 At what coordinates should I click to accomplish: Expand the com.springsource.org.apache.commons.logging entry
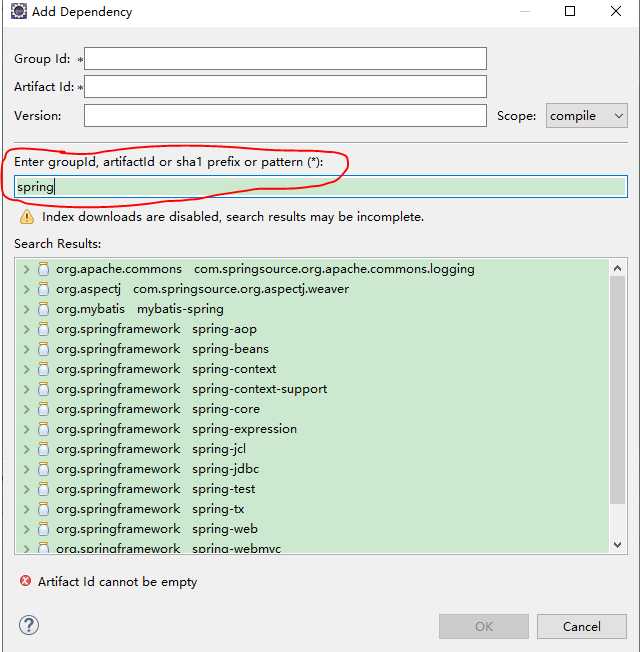27,269
